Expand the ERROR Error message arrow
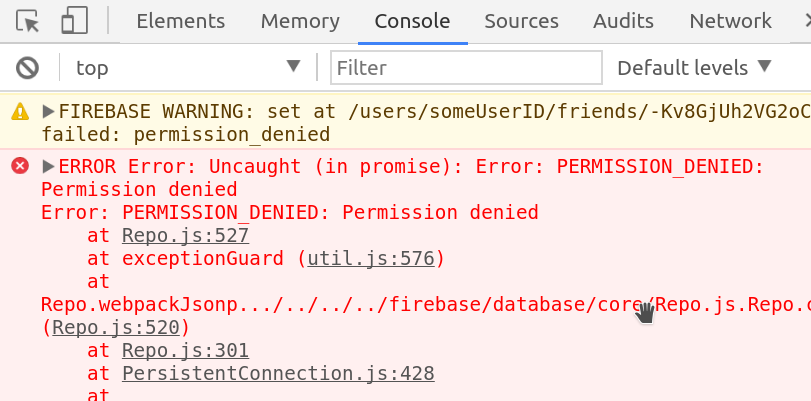The height and width of the screenshot is (401, 811). (48, 166)
